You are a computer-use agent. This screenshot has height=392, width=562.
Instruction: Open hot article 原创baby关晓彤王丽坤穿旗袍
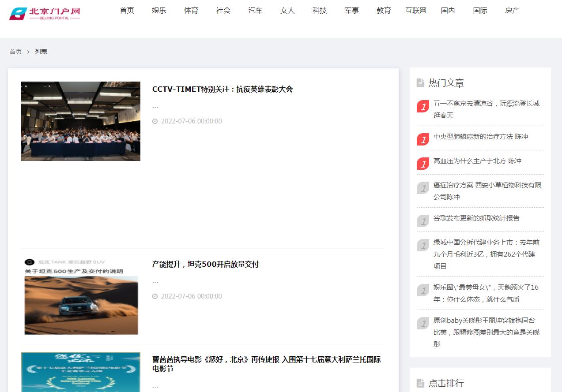[x=487, y=332]
